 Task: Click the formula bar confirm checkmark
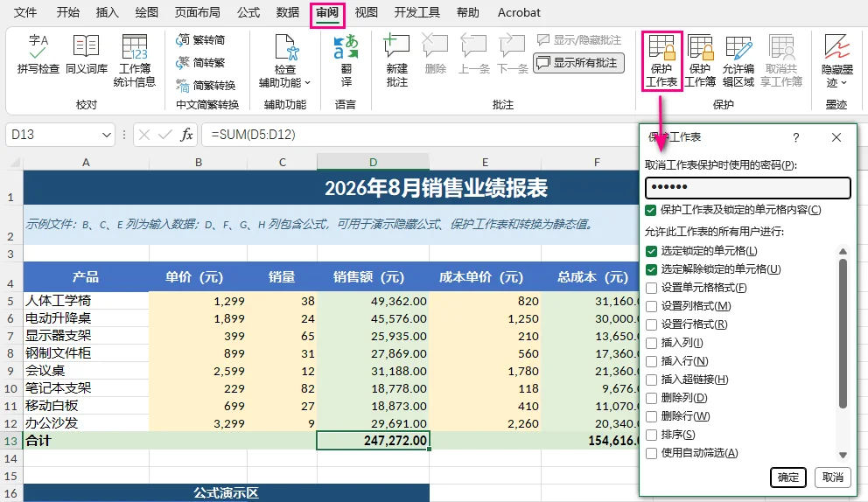[165, 135]
